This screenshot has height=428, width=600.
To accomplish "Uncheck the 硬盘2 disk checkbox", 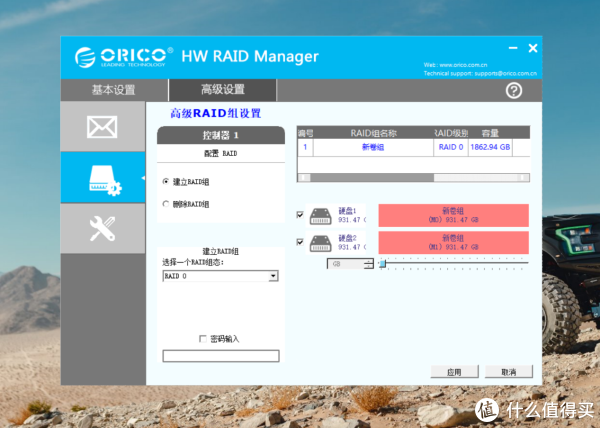I will coord(301,242).
